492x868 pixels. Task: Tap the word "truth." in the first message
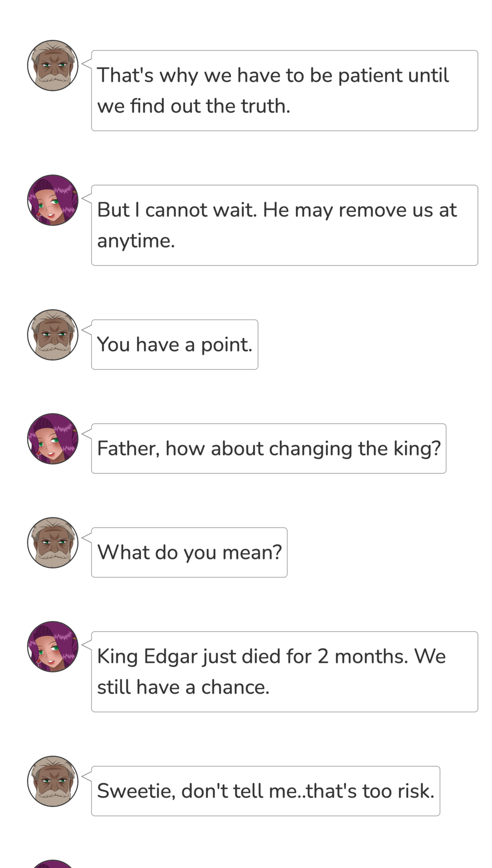pyautogui.click(x=265, y=106)
